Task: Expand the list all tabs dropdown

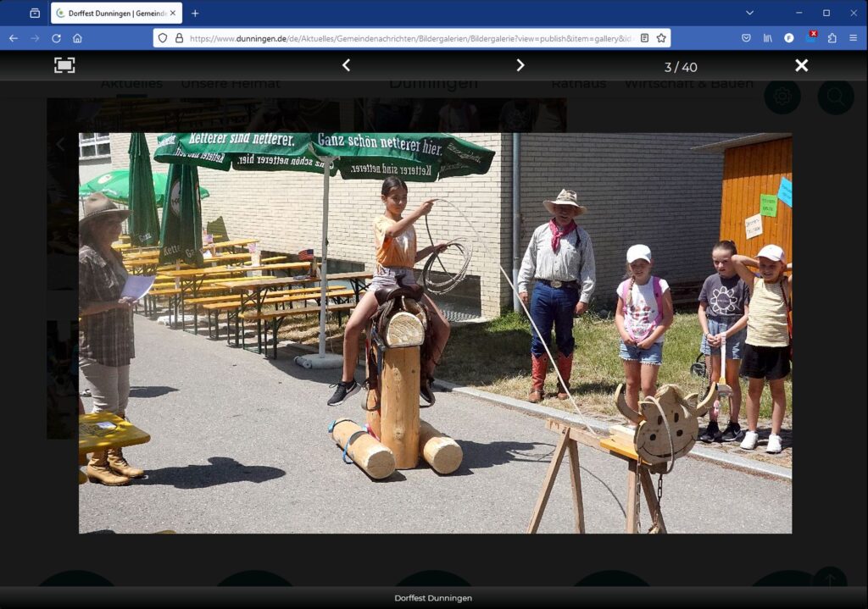Action: [x=749, y=13]
